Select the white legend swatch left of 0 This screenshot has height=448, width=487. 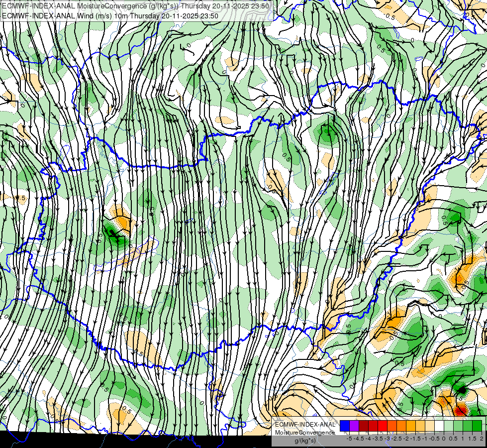439,426
